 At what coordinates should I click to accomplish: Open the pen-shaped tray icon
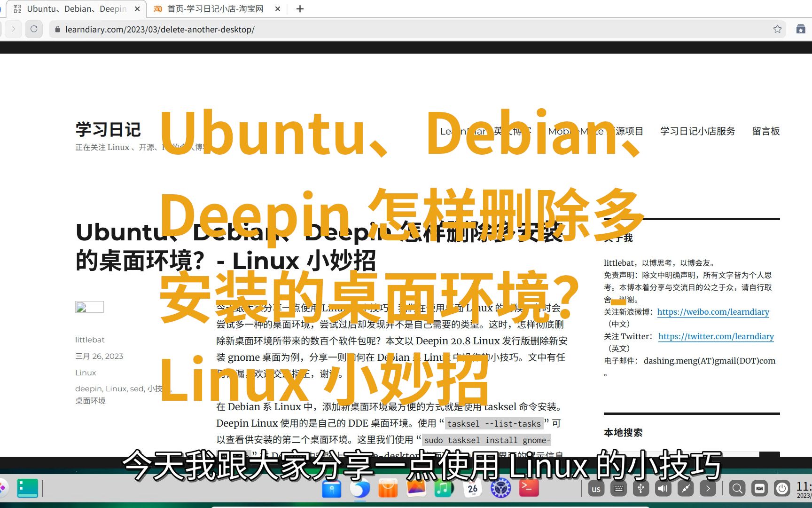[x=686, y=489]
